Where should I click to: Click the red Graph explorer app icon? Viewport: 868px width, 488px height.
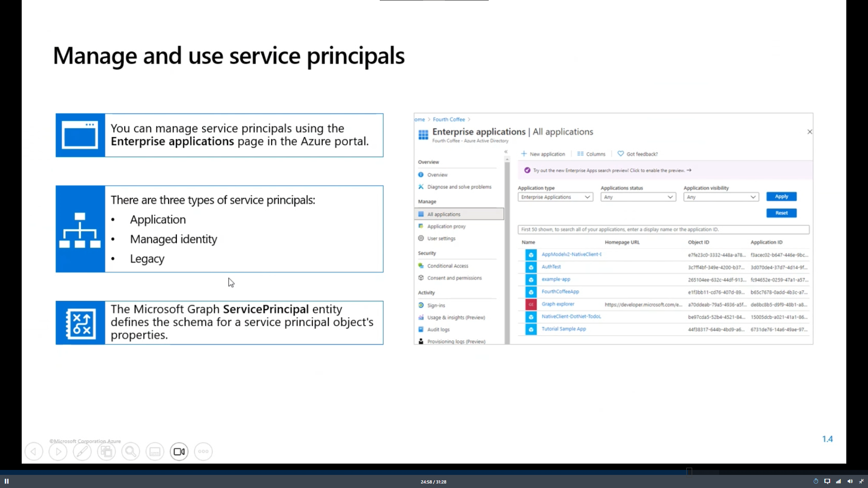click(x=531, y=305)
